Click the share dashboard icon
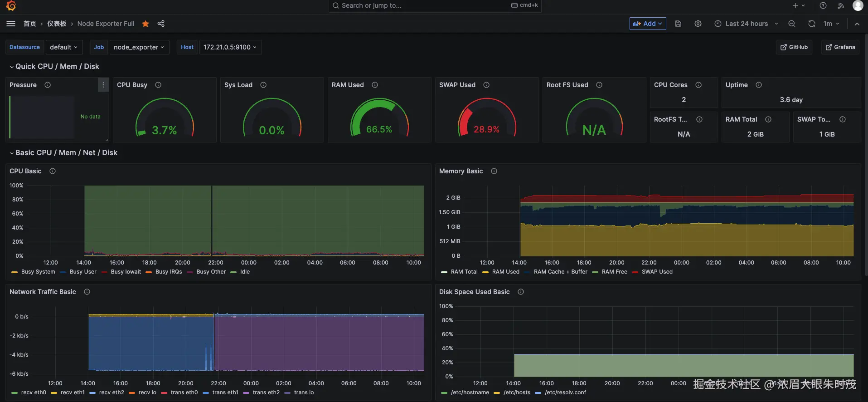The image size is (868, 402). click(161, 24)
